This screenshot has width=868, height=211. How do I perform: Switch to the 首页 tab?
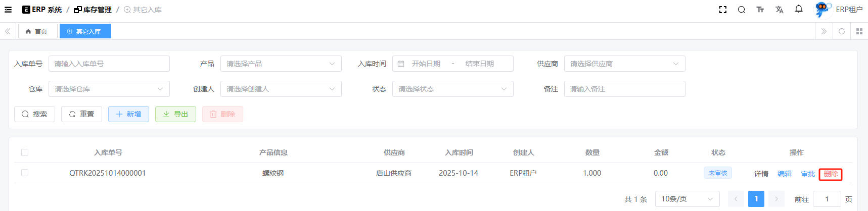tap(37, 31)
